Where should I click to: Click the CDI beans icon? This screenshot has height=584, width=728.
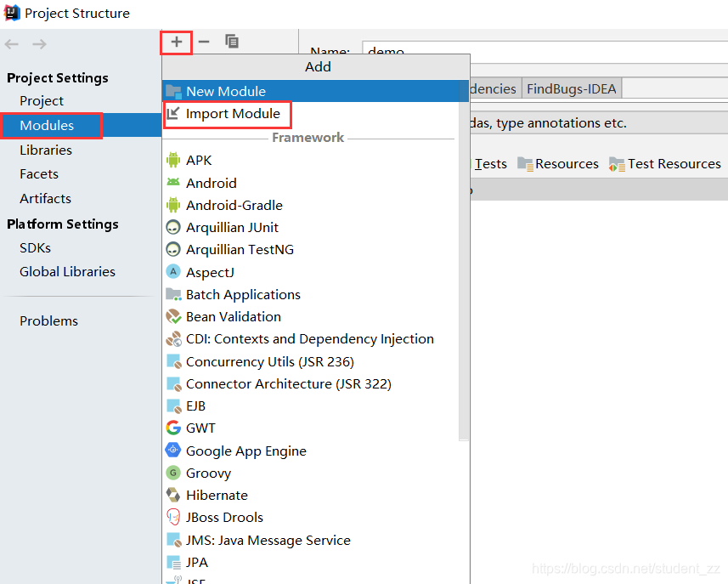tap(173, 338)
